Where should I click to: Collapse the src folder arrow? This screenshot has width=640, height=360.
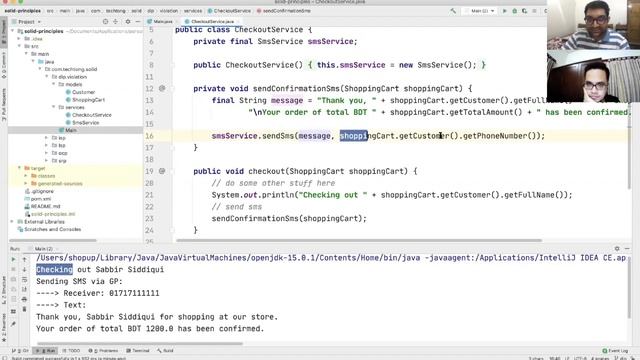[19, 46]
